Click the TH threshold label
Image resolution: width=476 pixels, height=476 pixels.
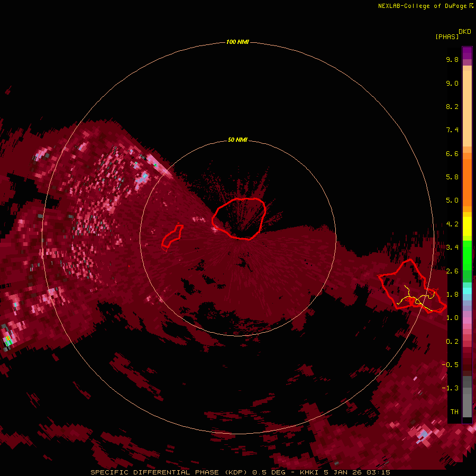(x=454, y=412)
